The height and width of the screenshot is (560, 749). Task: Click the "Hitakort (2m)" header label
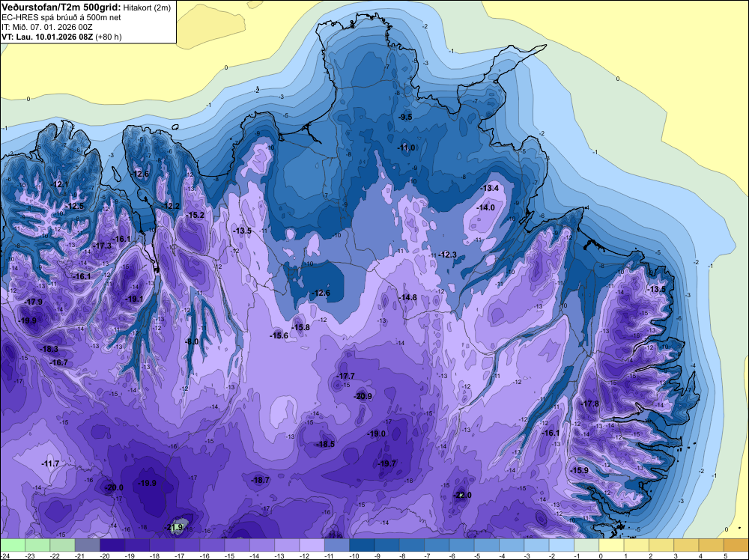147,7
